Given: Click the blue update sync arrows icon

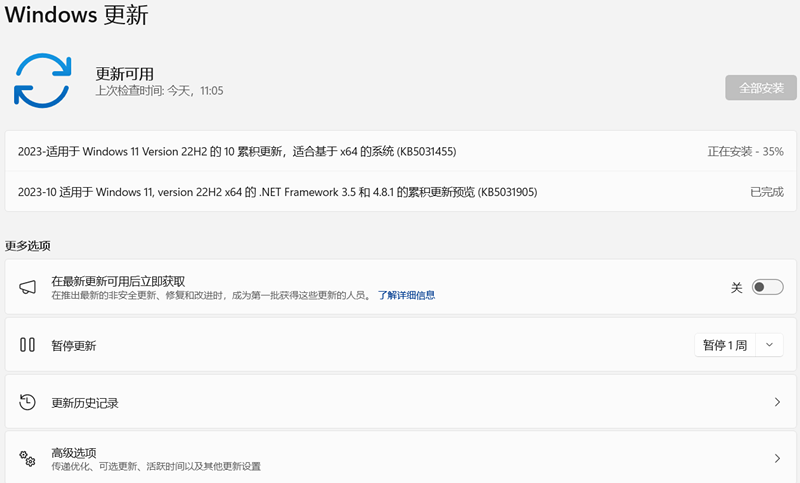Looking at the screenshot, I should coord(42,81).
